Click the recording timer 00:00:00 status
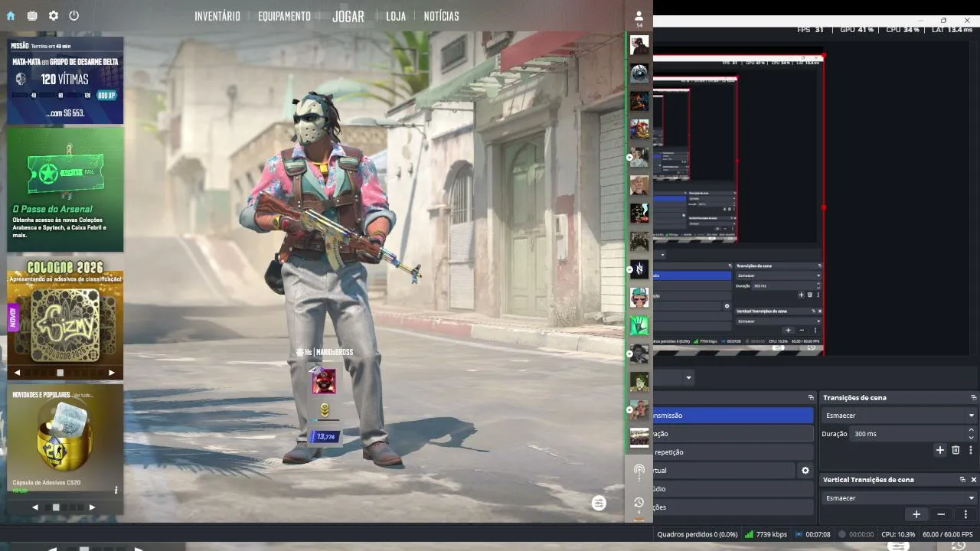980x551 pixels. coord(856,534)
